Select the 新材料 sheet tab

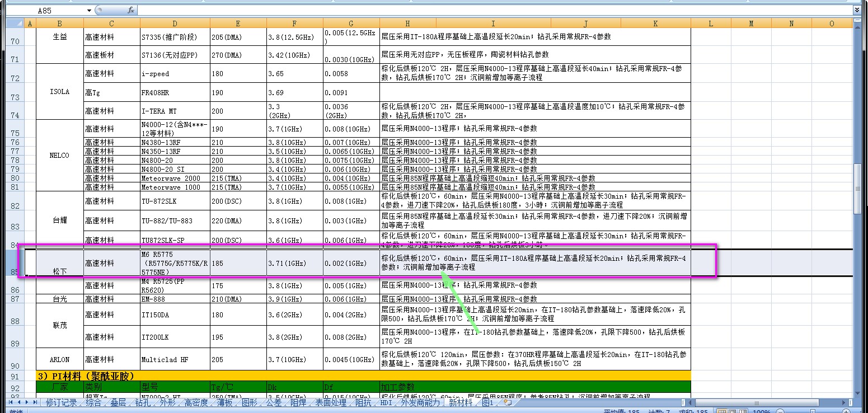pyautogui.click(x=461, y=402)
